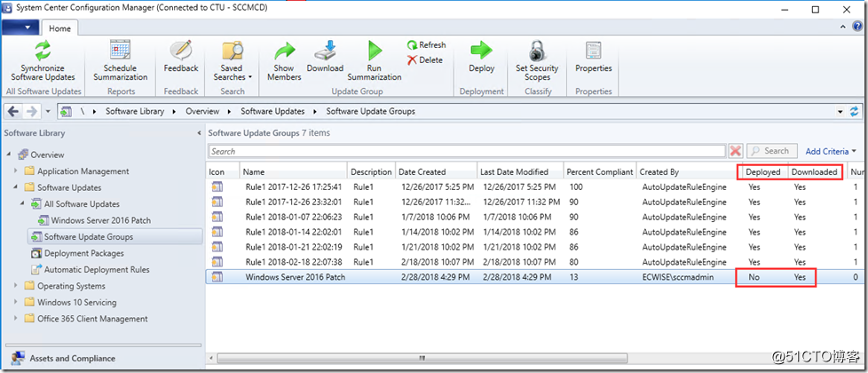The image size is (868, 373).
Task: Run Summarization from ribbon
Action: point(375,61)
